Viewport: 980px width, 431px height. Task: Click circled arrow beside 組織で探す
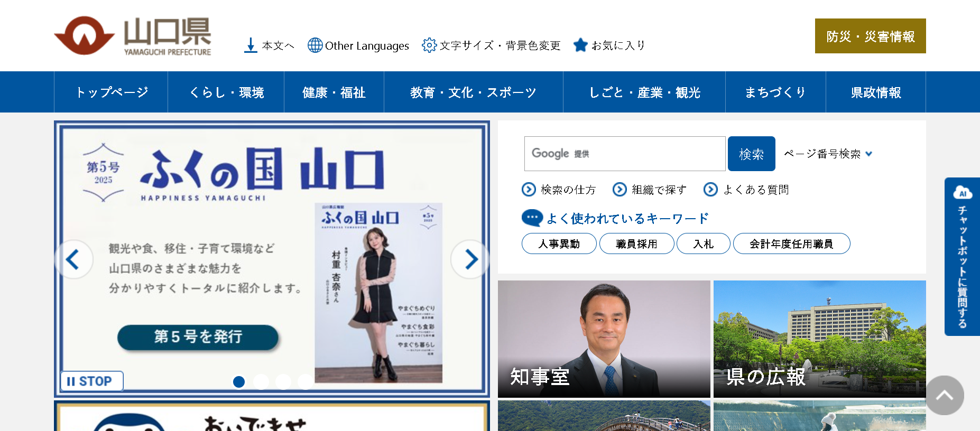point(620,189)
